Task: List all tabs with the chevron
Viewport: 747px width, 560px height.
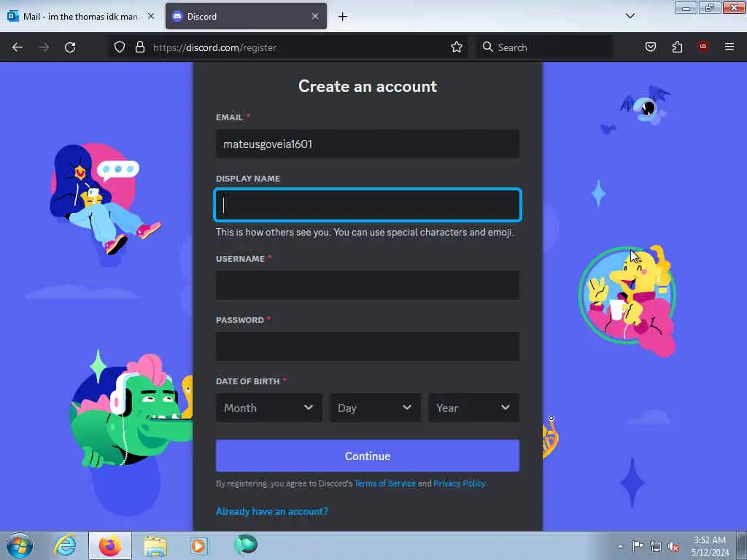Action: (x=630, y=16)
